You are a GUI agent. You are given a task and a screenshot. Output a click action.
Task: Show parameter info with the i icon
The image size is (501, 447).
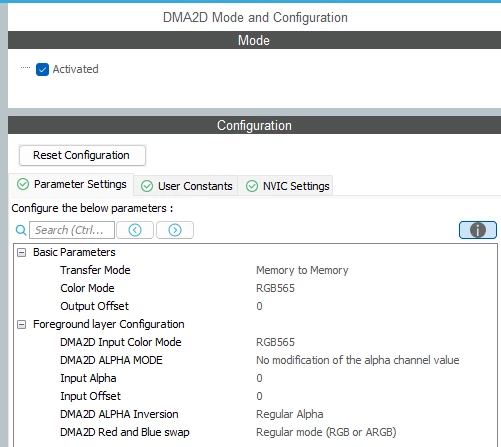pos(478,230)
